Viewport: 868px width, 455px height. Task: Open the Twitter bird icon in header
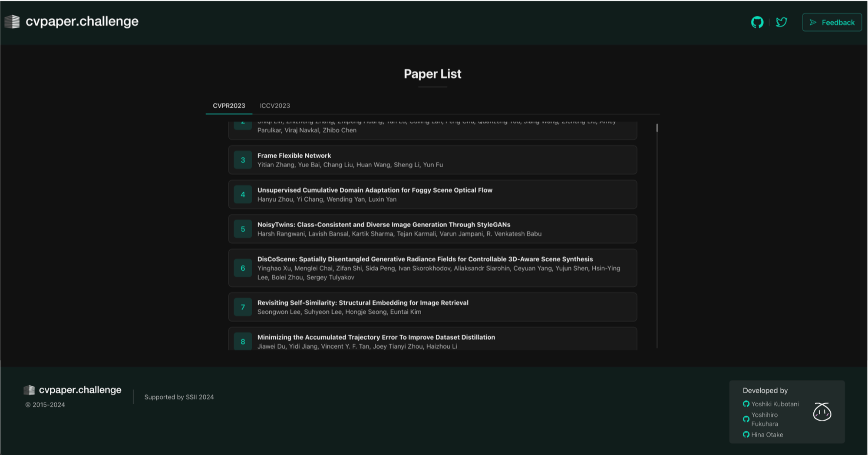point(781,22)
